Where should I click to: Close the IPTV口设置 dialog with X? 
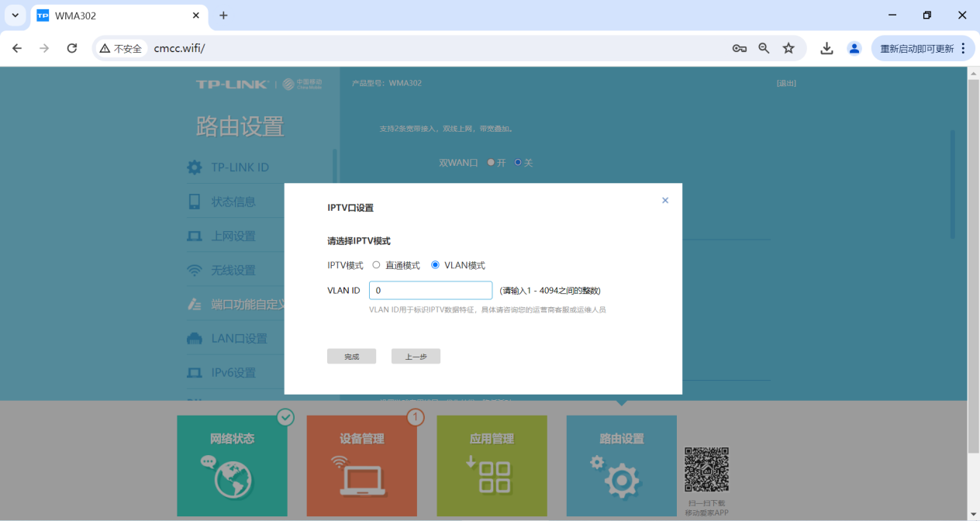click(x=664, y=201)
